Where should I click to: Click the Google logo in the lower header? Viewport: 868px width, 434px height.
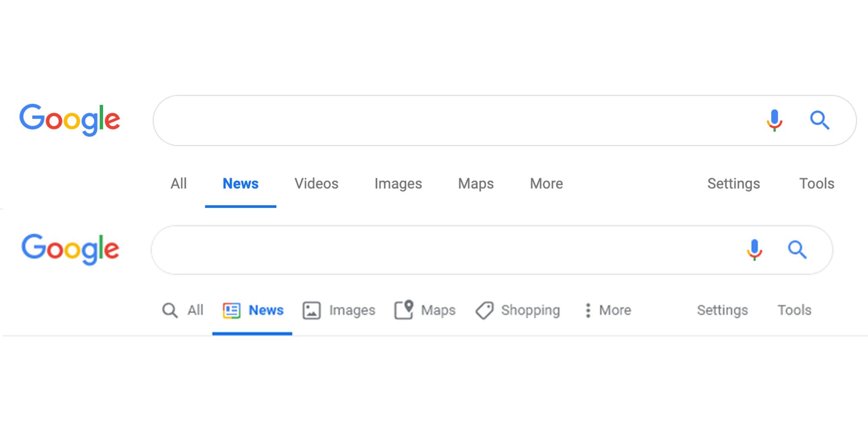[70, 249]
